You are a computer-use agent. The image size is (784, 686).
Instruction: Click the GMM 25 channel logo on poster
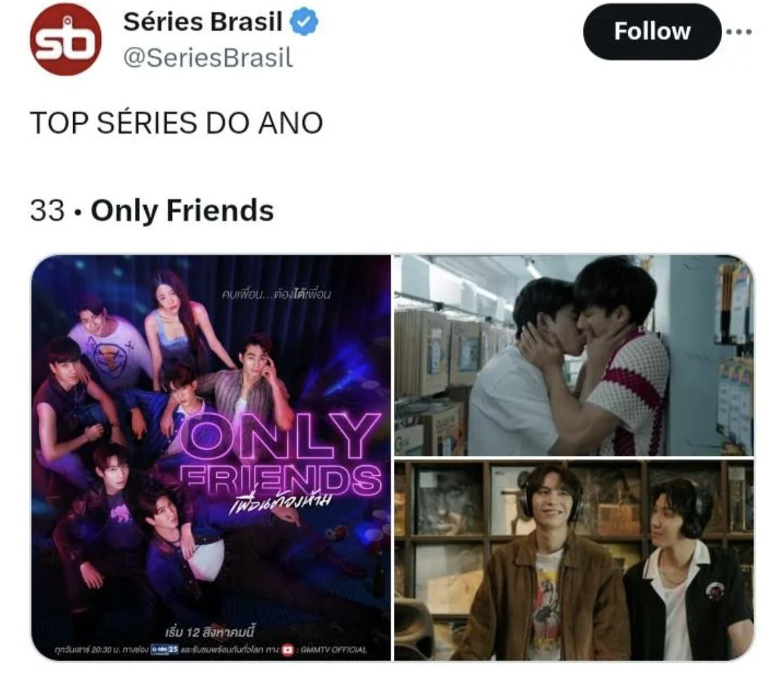164,649
